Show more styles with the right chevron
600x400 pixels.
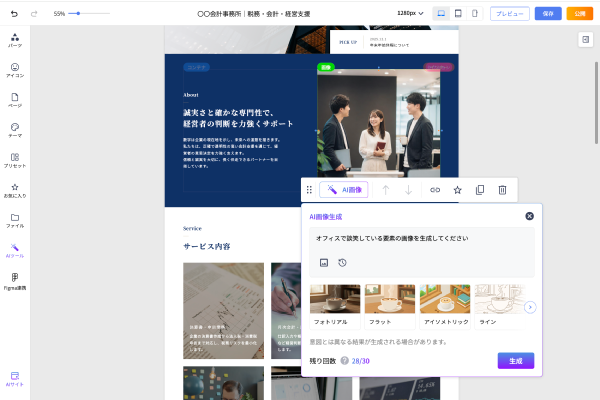click(x=530, y=307)
